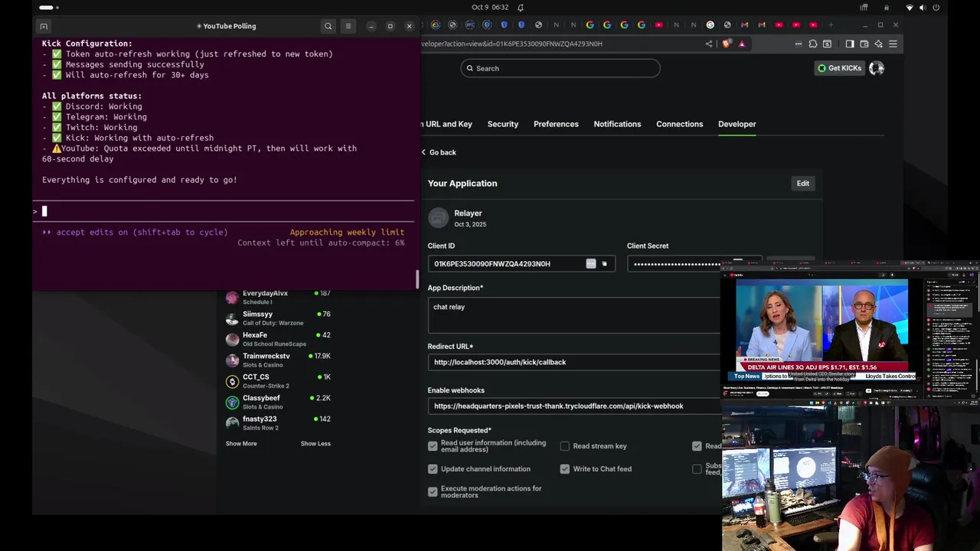Select the red YouTube browser tab after Gmail tabs

(x=779, y=25)
